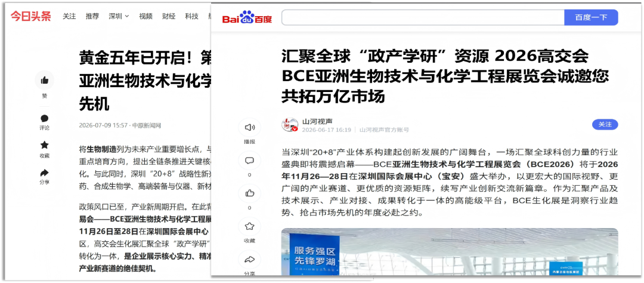This screenshot has height=283, width=644.
Task: Click the 今日头条 logo in the Toutiao window
Action: (x=30, y=16)
